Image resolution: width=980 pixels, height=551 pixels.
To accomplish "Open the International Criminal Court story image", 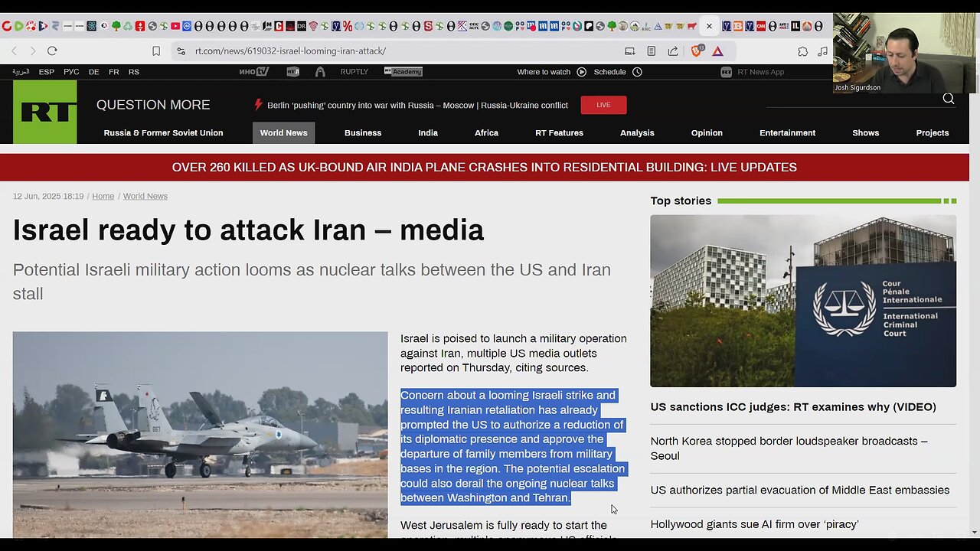I will point(803,301).
